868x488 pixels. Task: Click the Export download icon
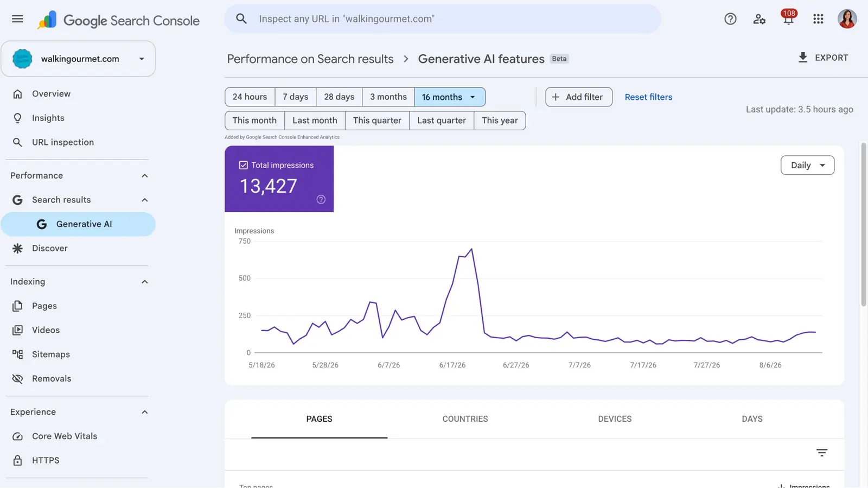803,58
